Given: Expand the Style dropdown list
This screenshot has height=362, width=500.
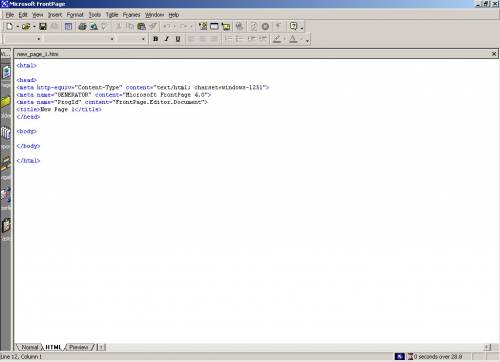Looking at the screenshot, I should [39, 39].
